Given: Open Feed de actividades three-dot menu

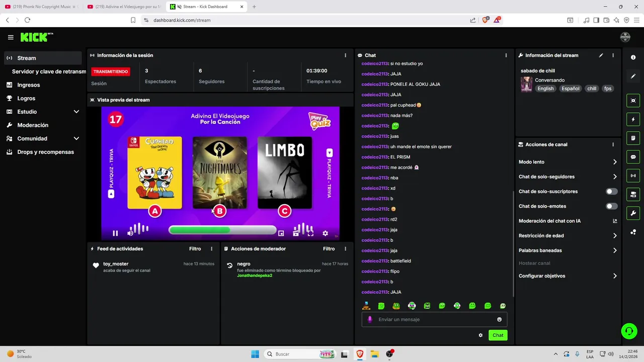Looking at the screenshot, I should click(211, 249).
